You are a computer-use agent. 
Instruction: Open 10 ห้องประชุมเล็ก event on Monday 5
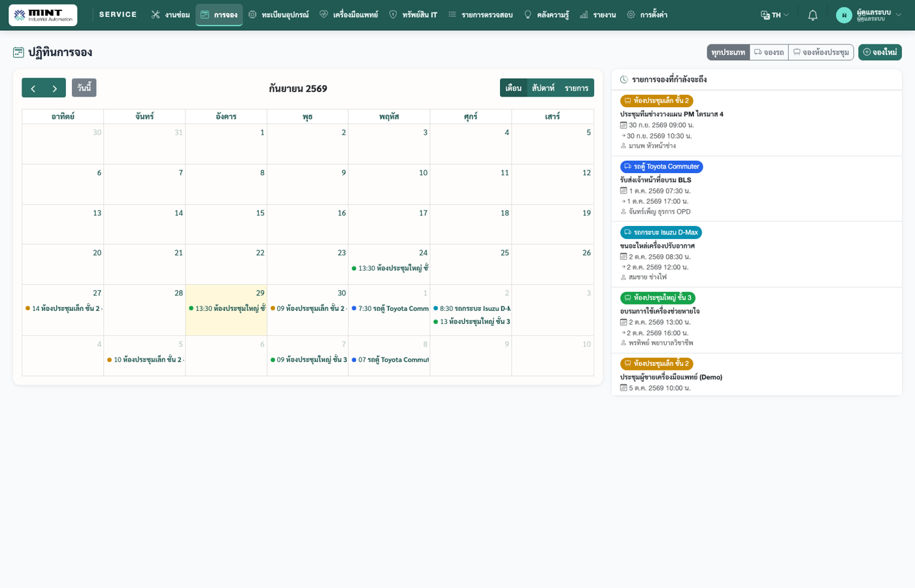(145, 359)
